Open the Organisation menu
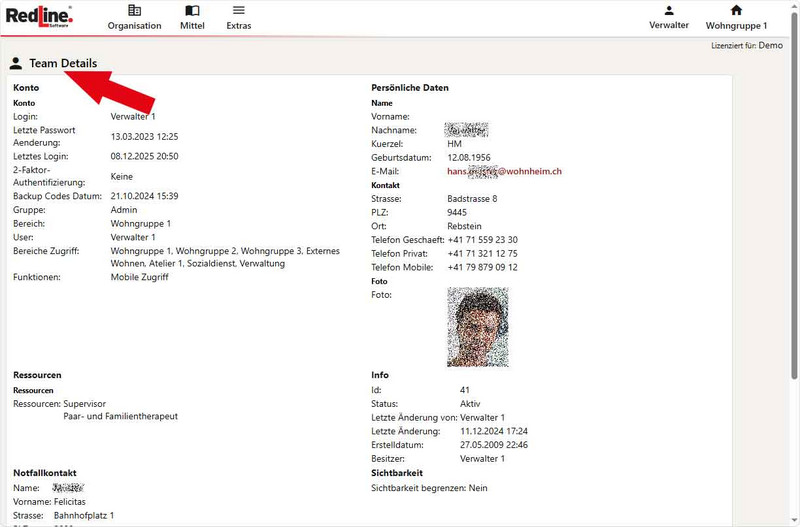800x527 pixels. 134,17
